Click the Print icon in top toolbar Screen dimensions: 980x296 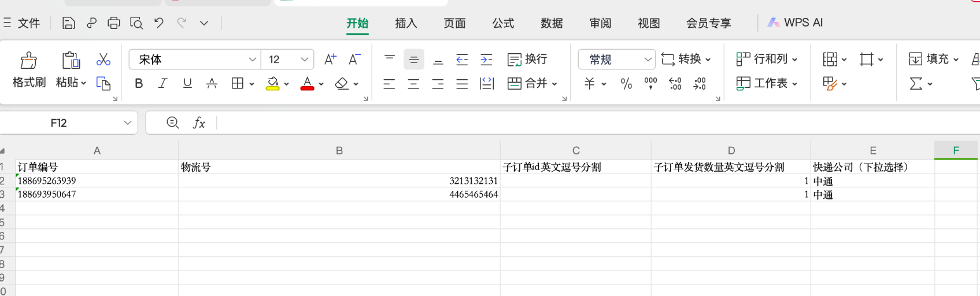114,23
